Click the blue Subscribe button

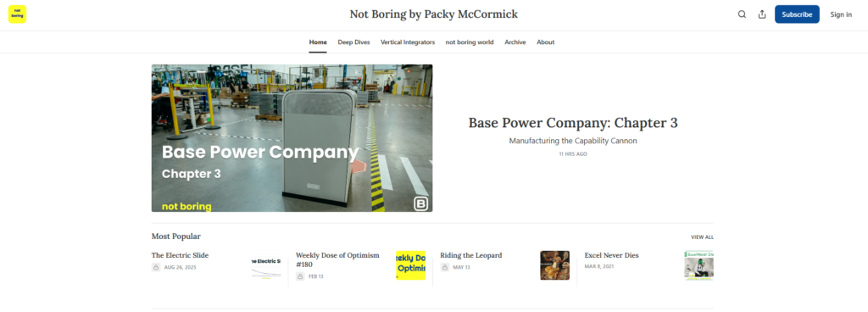point(797,14)
